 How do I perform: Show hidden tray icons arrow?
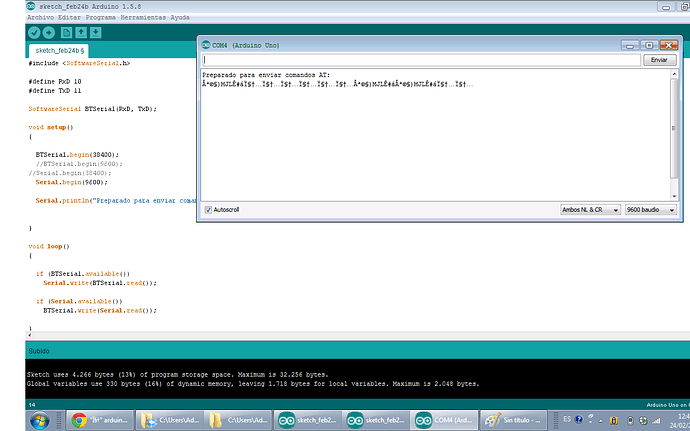pyautogui.click(x=600, y=421)
